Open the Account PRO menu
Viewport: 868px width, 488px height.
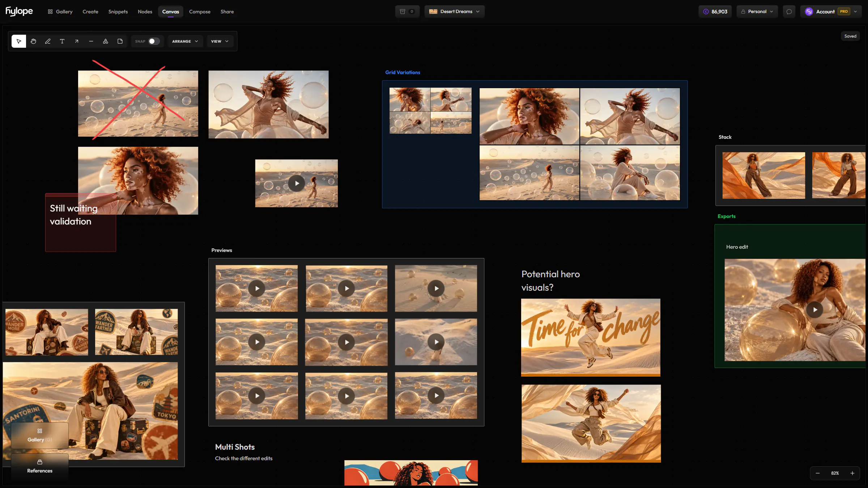coord(831,12)
